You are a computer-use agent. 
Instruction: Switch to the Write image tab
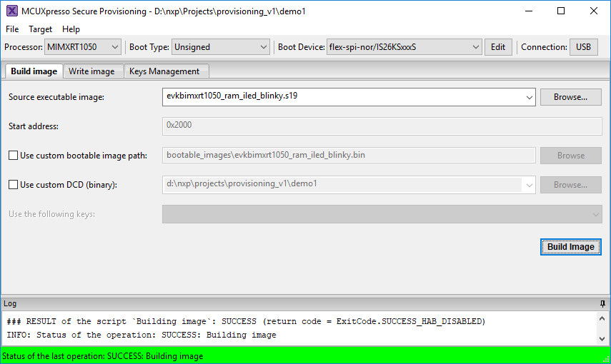91,71
